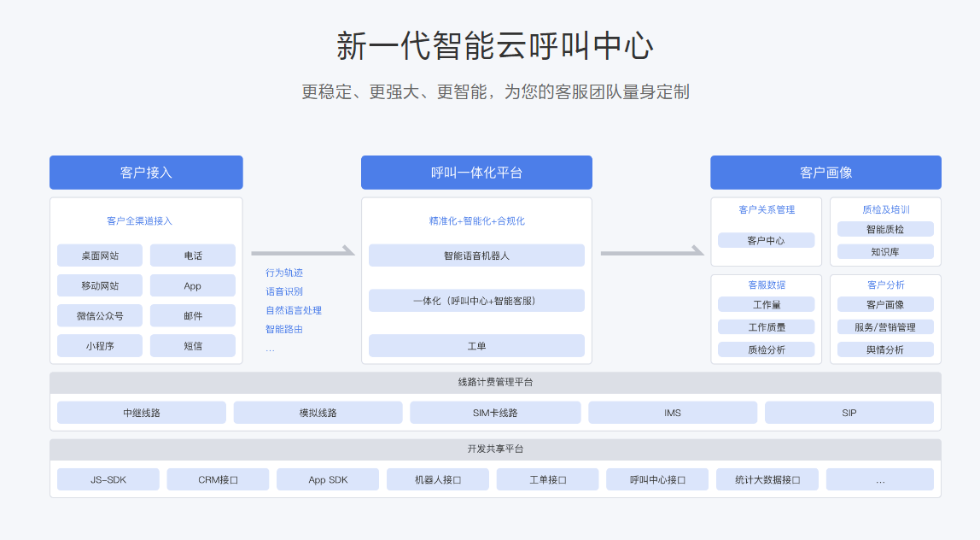Expand the ... item in 开发共享平台
Viewport: 980px width, 540px height.
[880, 479]
